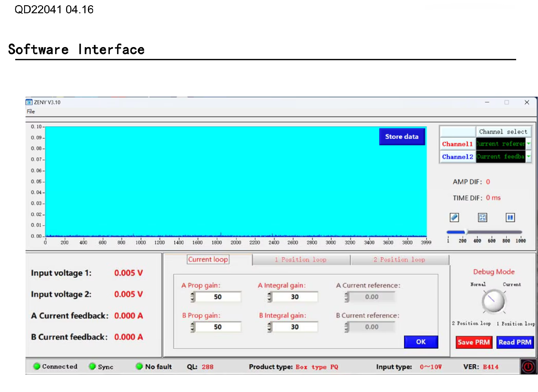Click the Channel1 label cell
Screen dimensions: 538x392
click(x=458, y=144)
